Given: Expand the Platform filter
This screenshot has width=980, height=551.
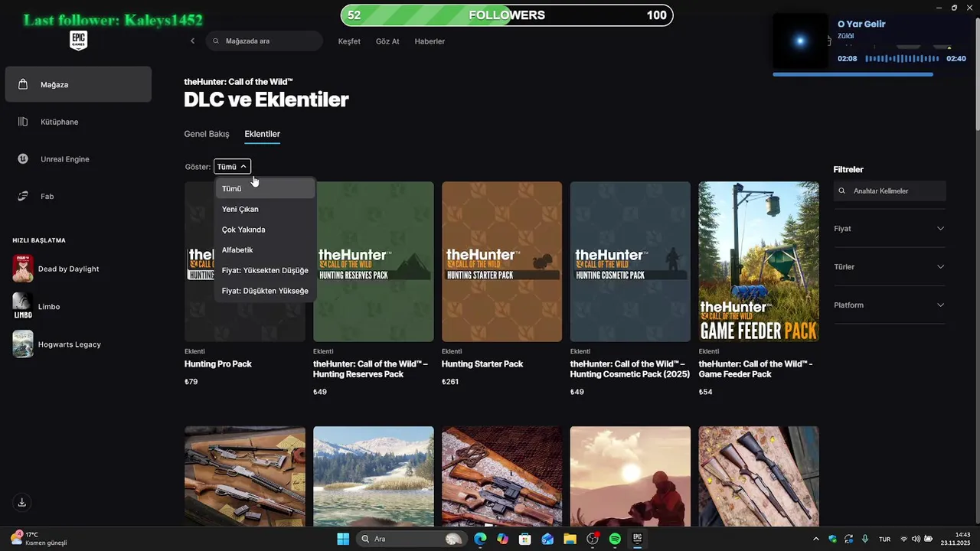Looking at the screenshot, I should pyautogui.click(x=890, y=305).
